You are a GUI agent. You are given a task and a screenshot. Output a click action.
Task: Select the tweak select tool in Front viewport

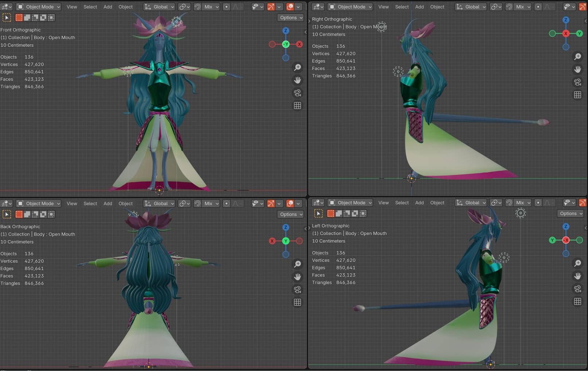[7, 17]
